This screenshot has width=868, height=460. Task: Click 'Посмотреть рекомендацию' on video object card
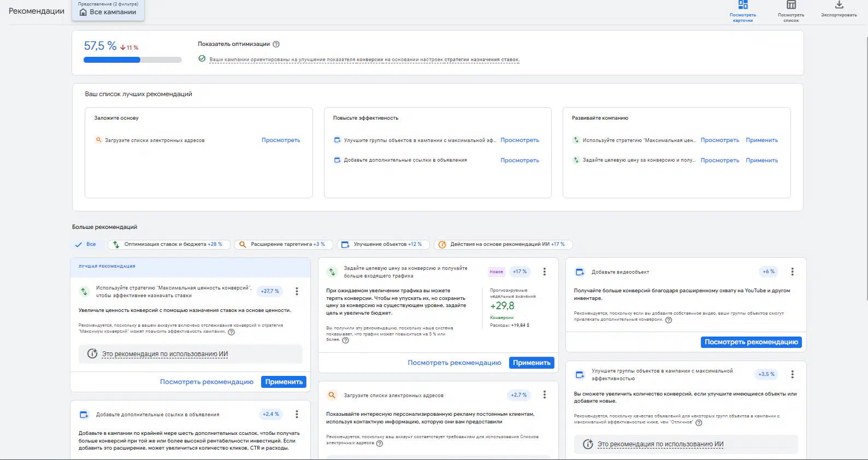tap(751, 342)
